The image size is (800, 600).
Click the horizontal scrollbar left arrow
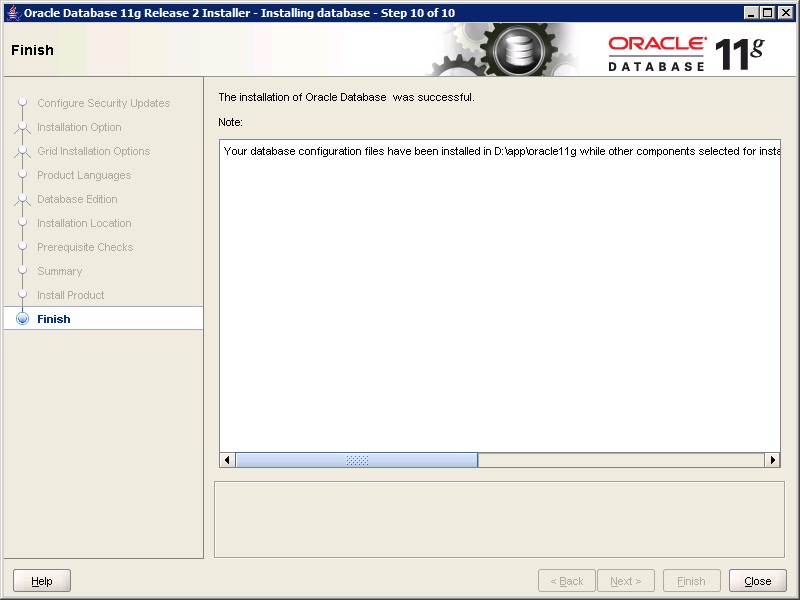(x=228, y=460)
